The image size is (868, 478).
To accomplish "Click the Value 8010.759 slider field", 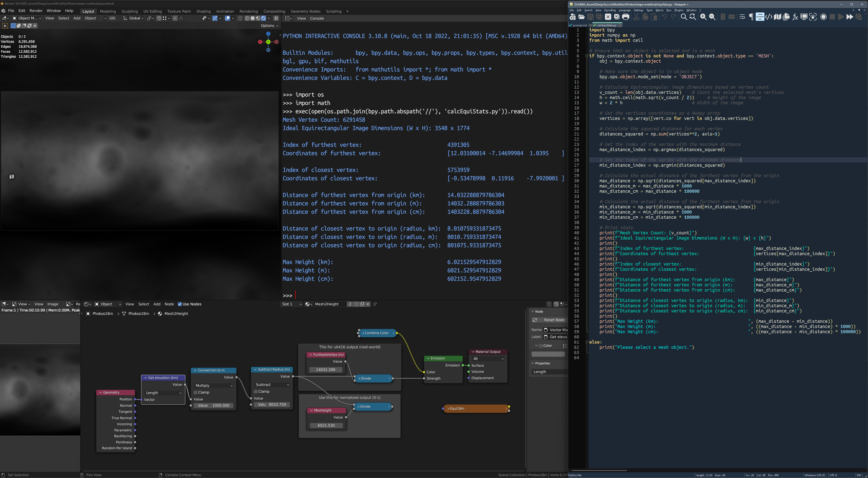I will [272, 404].
